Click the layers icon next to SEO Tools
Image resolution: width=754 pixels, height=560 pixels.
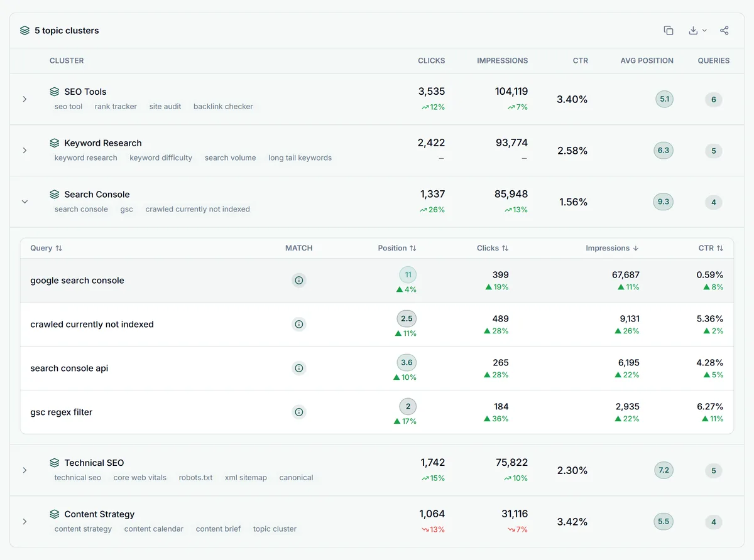coord(55,92)
